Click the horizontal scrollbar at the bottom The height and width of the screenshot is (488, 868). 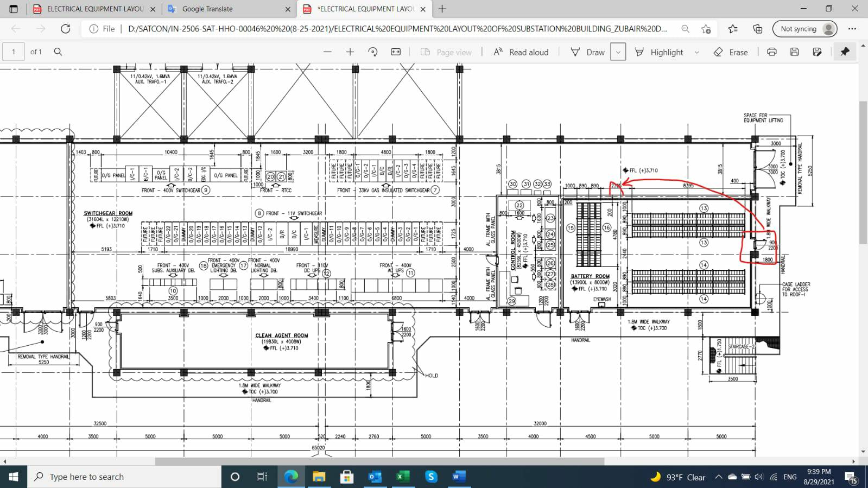coord(379,461)
